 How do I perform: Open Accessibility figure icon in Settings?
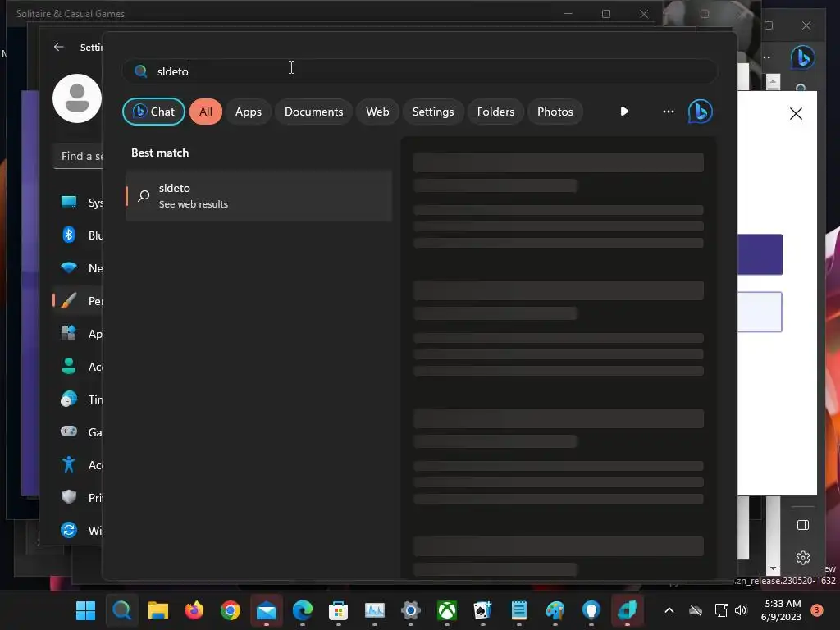click(x=69, y=464)
